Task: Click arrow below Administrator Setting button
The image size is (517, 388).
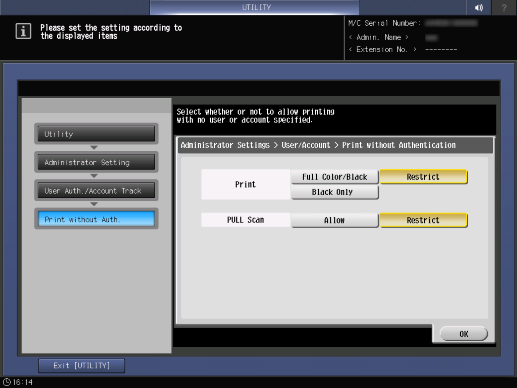Action: point(94,176)
